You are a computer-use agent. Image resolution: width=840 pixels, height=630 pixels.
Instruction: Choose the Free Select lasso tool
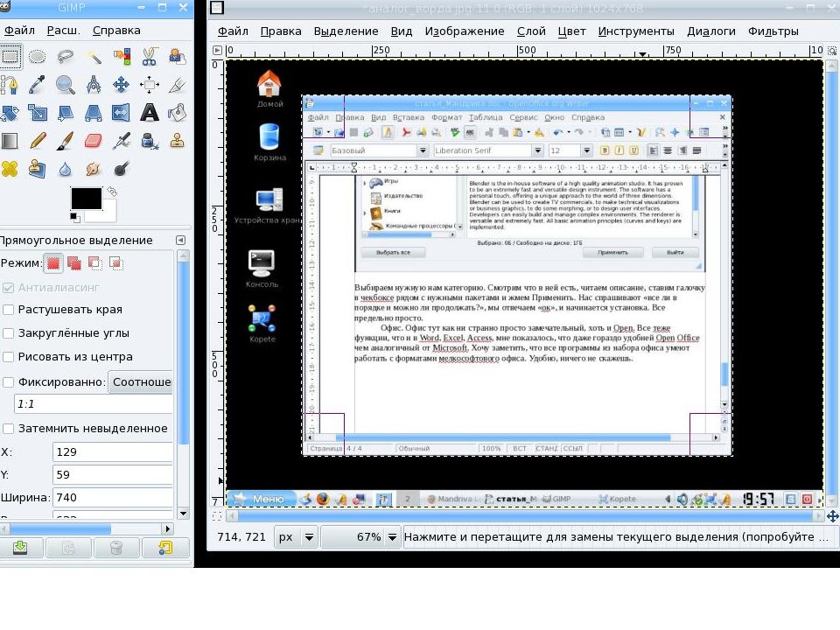click(x=66, y=56)
